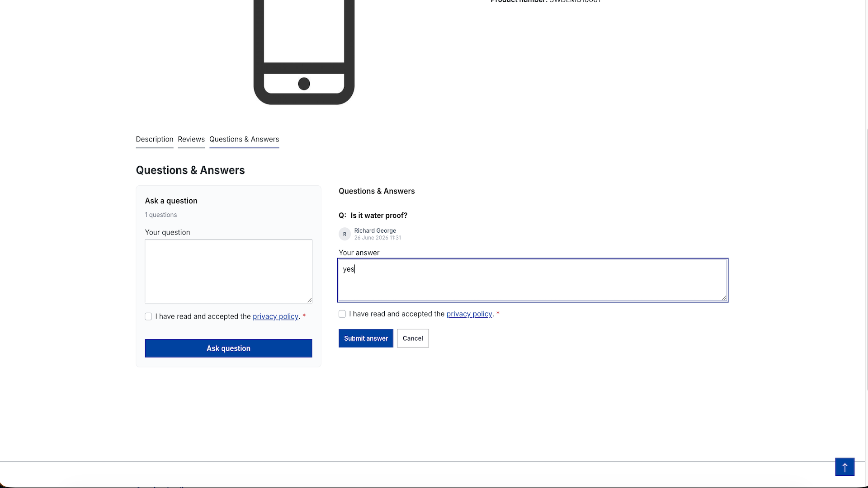Click resize handle of Your answer textarea
Viewport: 868px width, 488px height.
pos(724,298)
